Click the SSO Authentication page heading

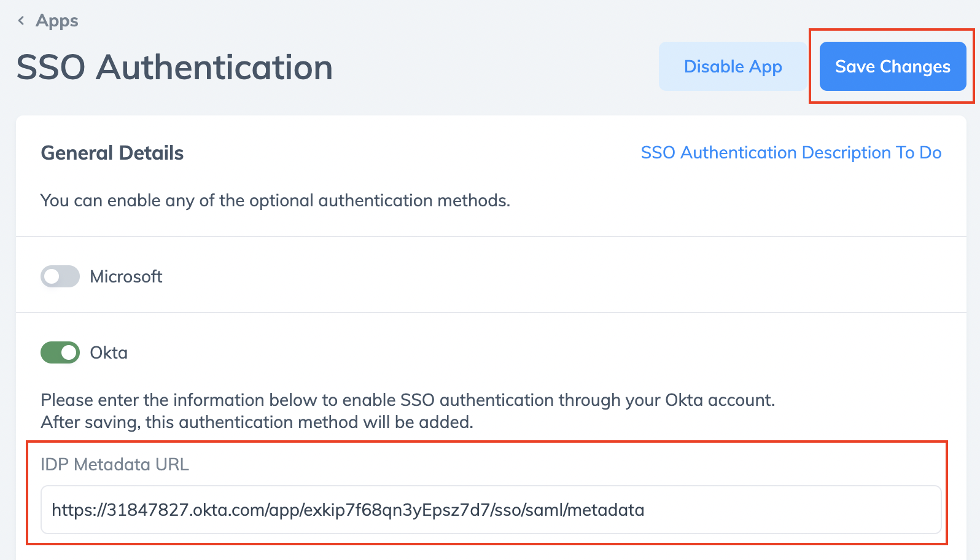click(x=174, y=67)
